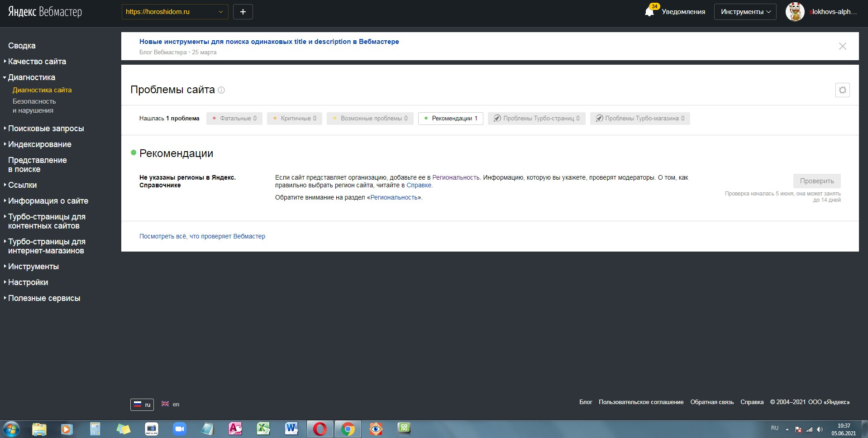The height and width of the screenshot is (438, 868).
Task: Open the green СОЛО app in the taskbar
Action: tap(404, 428)
